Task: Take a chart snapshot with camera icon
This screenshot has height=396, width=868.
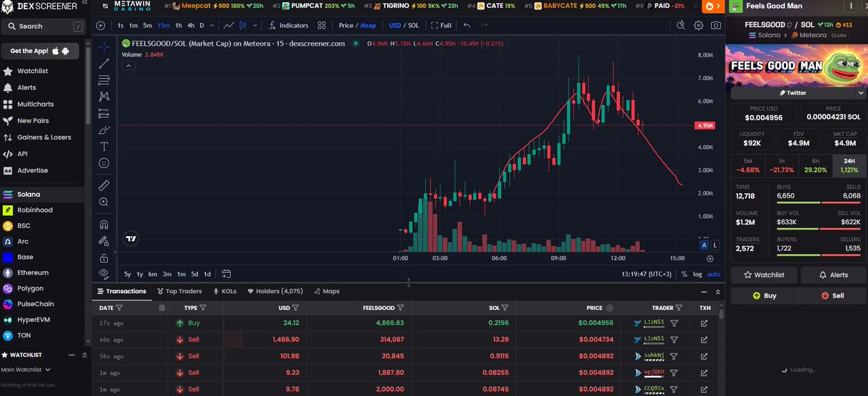Action: pos(715,25)
